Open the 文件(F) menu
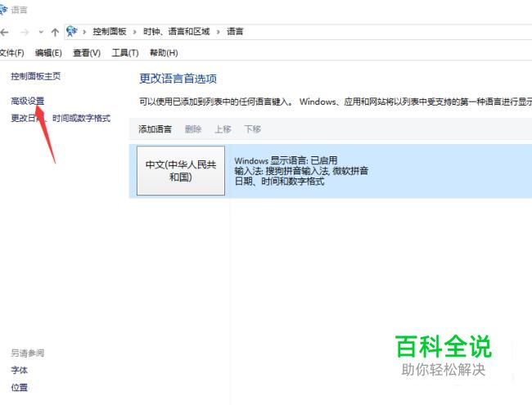Viewport: 532px width, 405px height. 12,53
